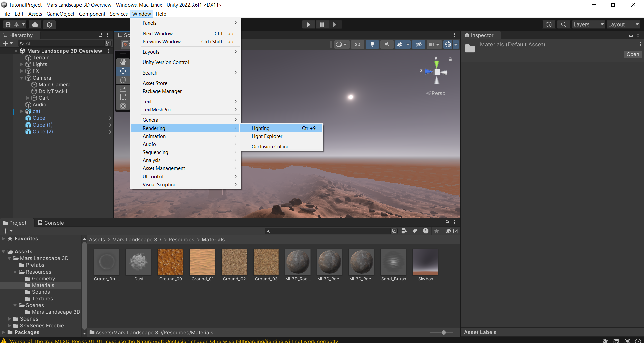Open the global Search magnifier icon
The width and height of the screenshot is (644, 343).
click(564, 24)
